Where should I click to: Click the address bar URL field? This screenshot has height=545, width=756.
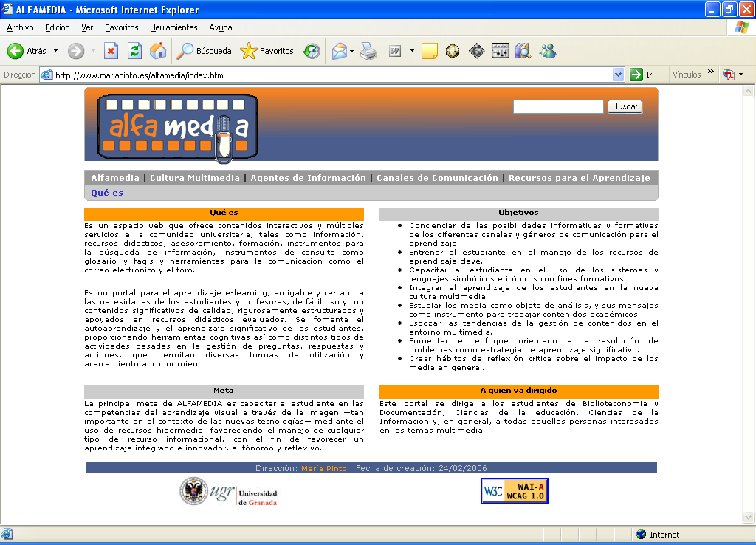[x=333, y=75]
